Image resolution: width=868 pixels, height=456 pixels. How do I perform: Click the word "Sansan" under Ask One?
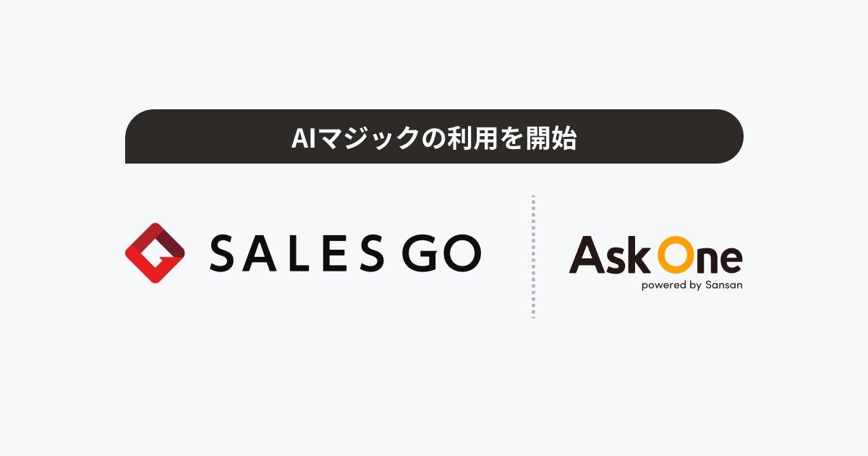[723, 285]
